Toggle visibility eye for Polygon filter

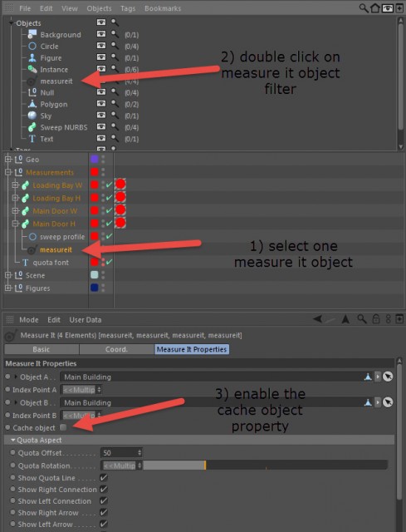click(101, 103)
